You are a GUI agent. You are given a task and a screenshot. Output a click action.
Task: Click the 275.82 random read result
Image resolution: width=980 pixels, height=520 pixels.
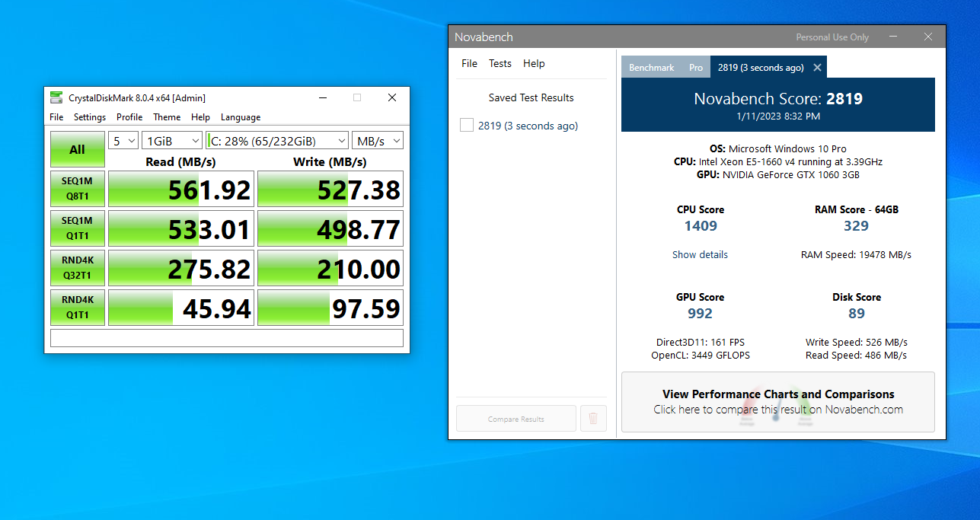point(181,268)
